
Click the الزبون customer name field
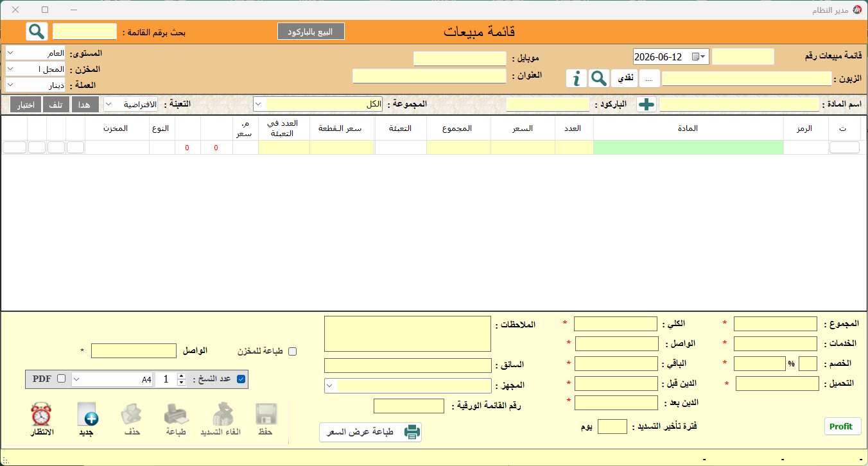click(747, 78)
